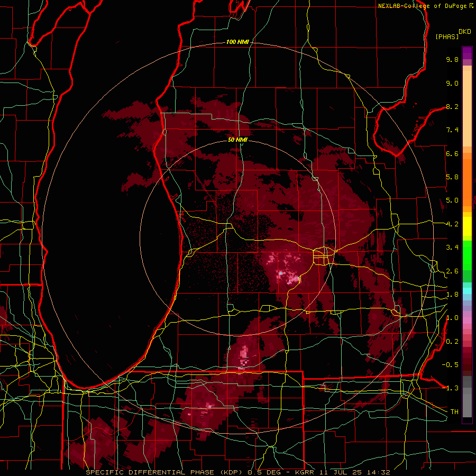
Task: Click the cyan KDP peak pixel in storm core
Action: 280,273
